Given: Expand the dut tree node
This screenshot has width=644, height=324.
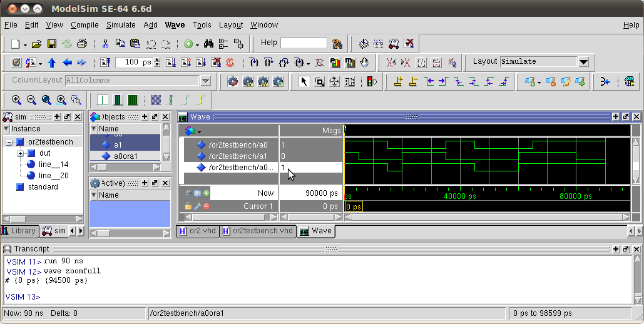Looking at the screenshot, I should (x=20, y=154).
